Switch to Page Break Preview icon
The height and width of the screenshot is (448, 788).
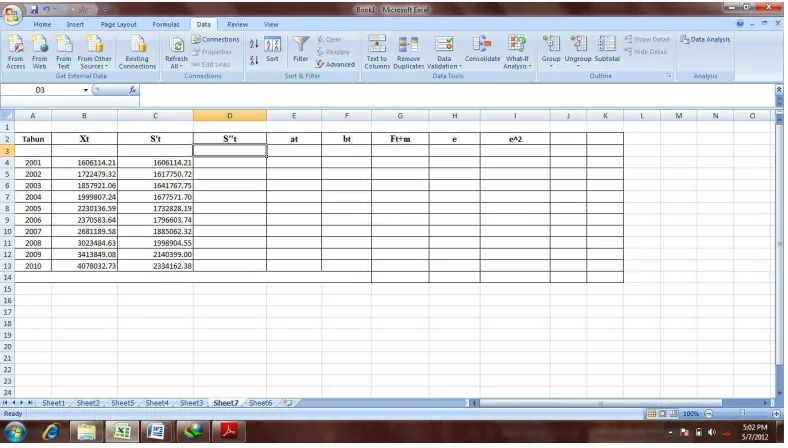[673, 414]
